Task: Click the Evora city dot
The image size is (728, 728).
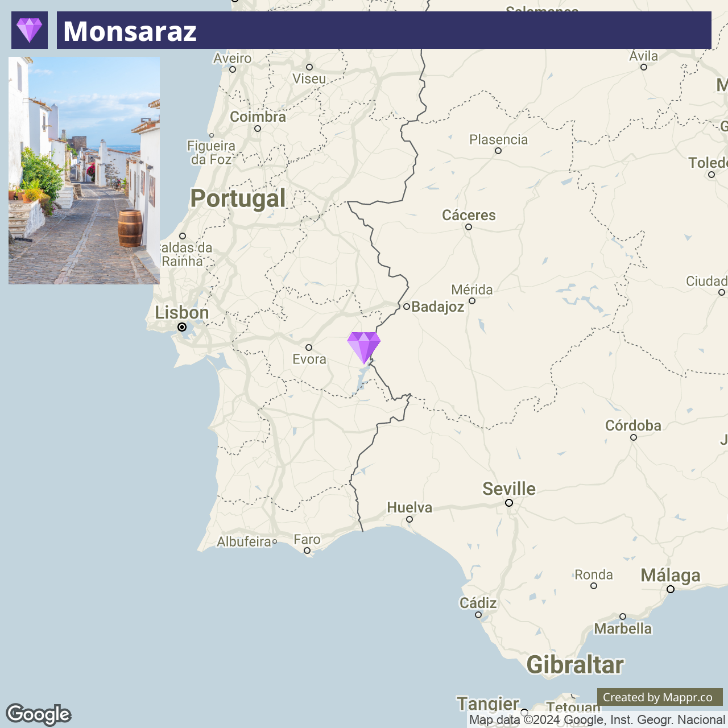Action: 309,348
